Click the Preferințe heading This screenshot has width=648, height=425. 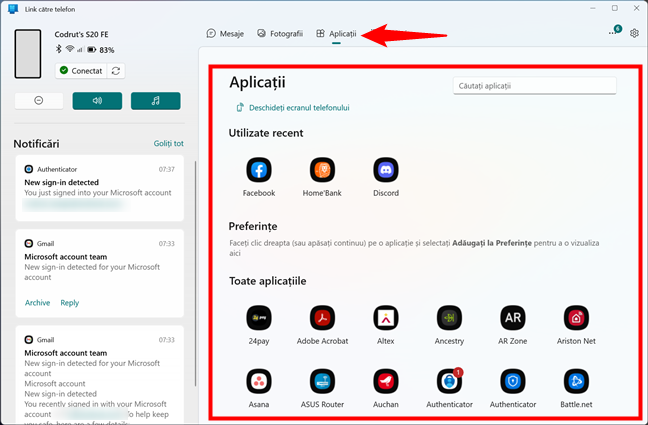pyautogui.click(x=253, y=227)
